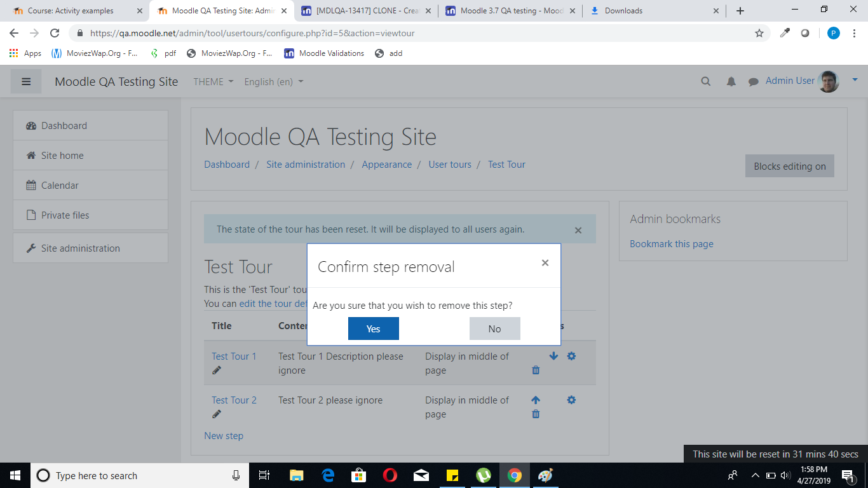This screenshot has width=868, height=488.
Task: Click edit the tour defaults link
Action: tap(273, 303)
